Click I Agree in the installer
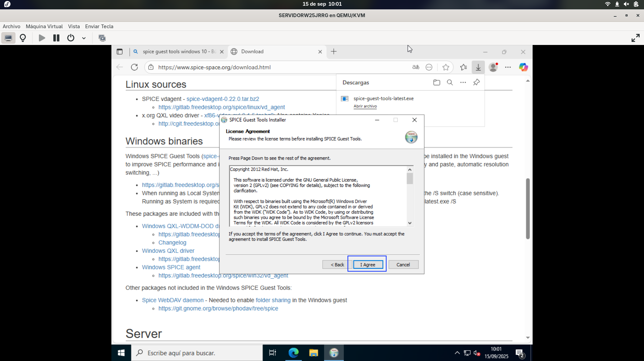 [x=368, y=264]
